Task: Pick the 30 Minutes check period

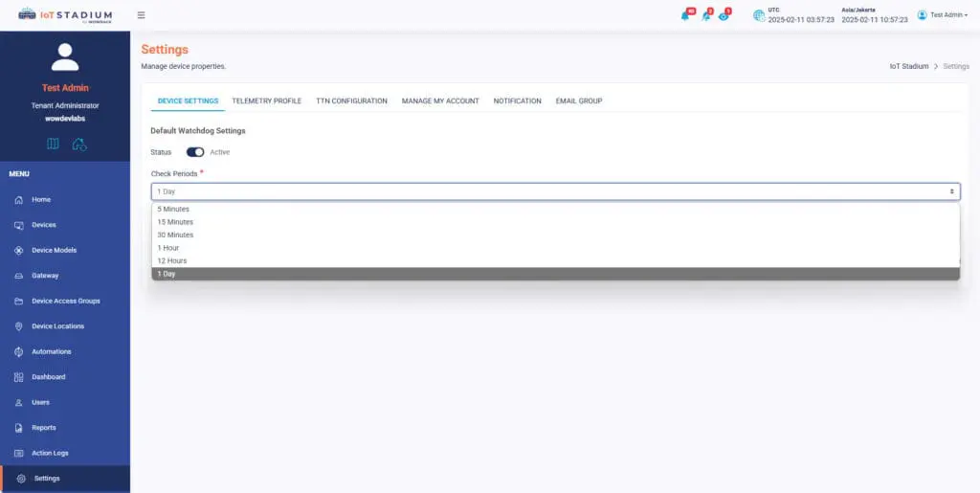Action: point(175,235)
